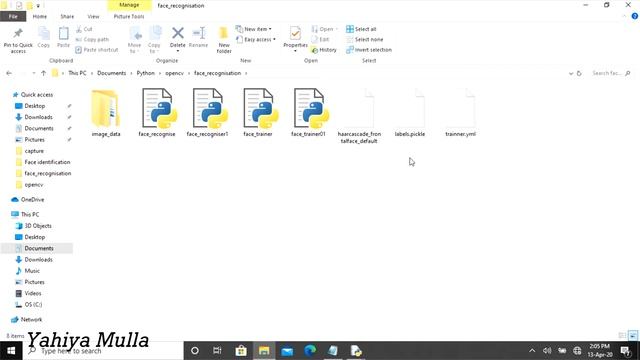Open OneDrive in navigation pane
This screenshot has width=640, height=360.
(32, 200)
